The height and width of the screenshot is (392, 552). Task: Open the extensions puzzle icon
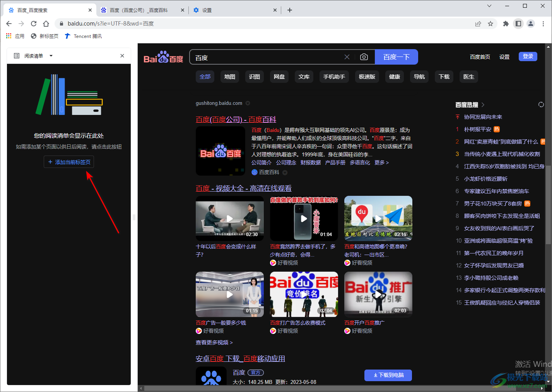pos(506,24)
